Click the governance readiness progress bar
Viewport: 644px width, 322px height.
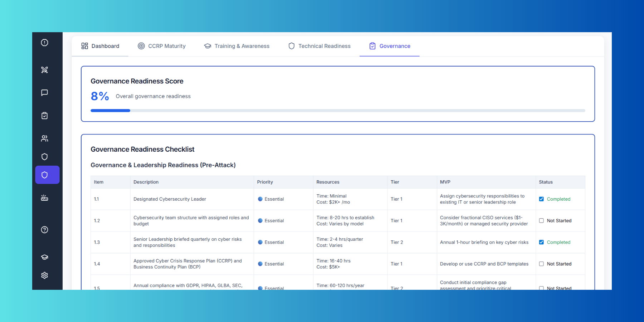coord(338,111)
